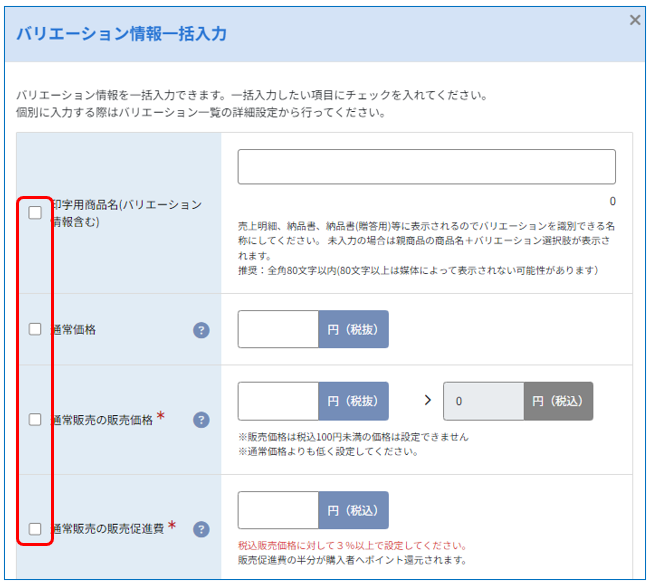Image resolution: width=649 pixels, height=582 pixels.
Task: Check the 印字用商品名 checkbox
Action: coord(35,212)
